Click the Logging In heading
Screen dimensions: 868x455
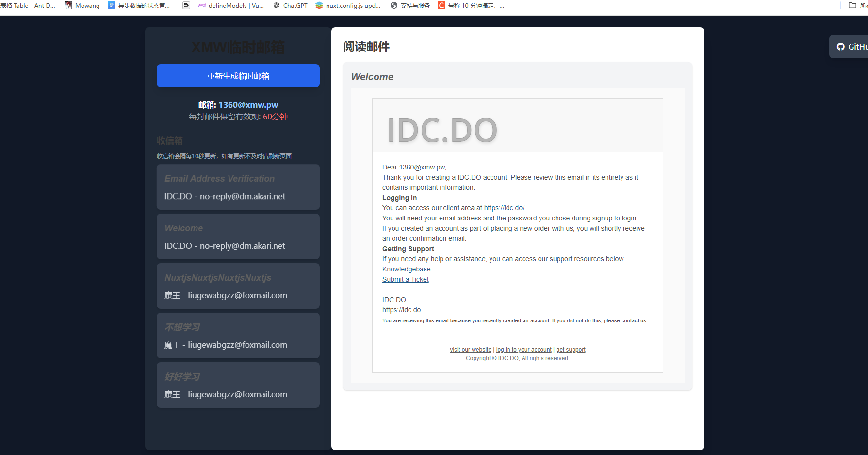pos(399,198)
